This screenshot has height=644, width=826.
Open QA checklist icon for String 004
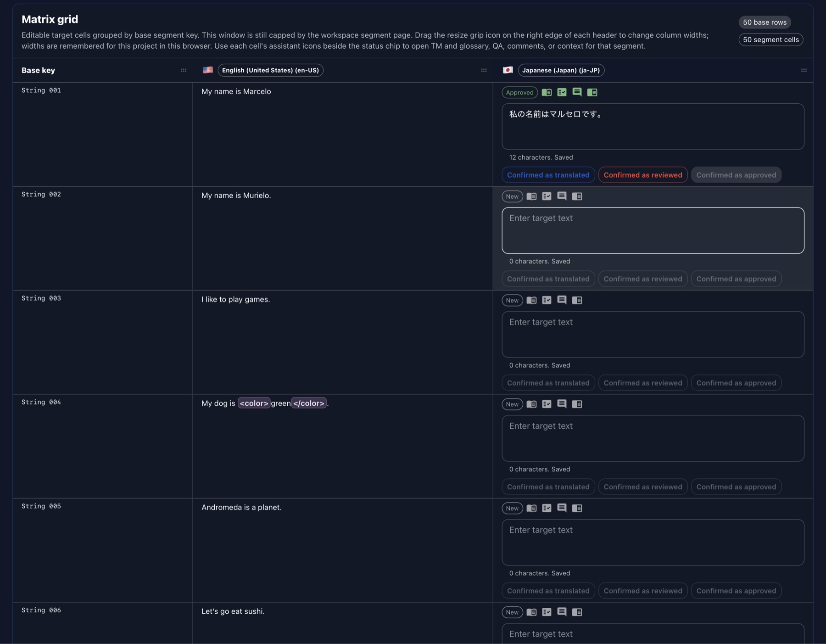tap(547, 404)
